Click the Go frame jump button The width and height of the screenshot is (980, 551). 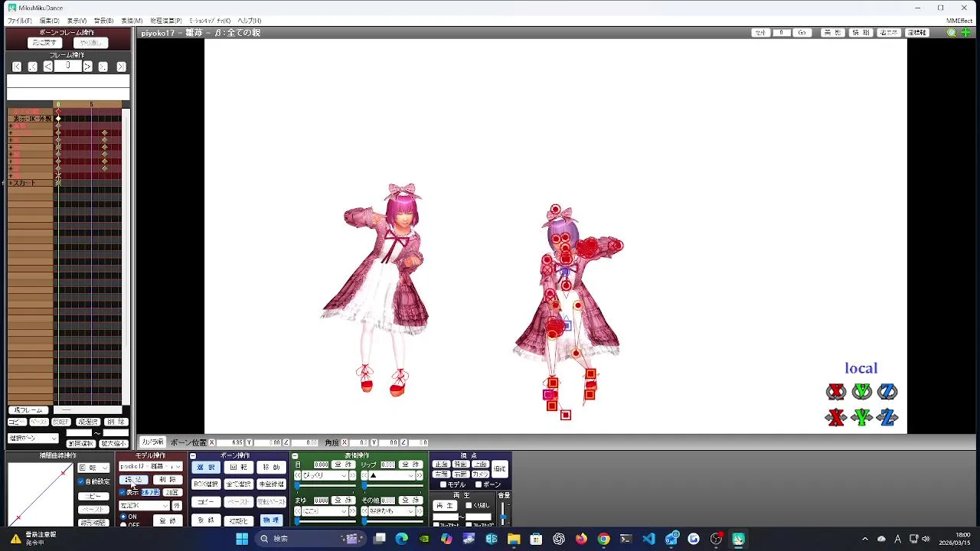pyautogui.click(x=802, y=33)
